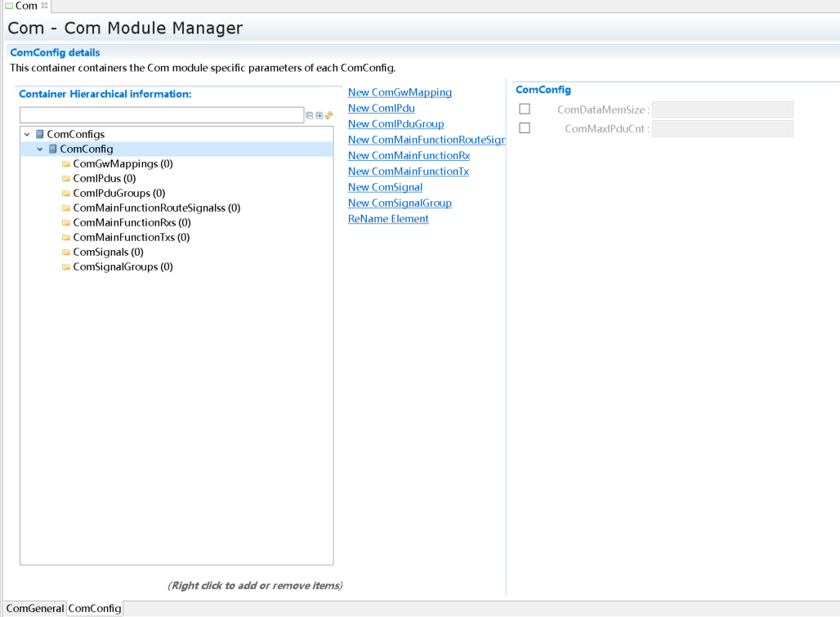The width and height of the screenshot is (840, 617).
Task: Click the ComGwMappings folder icon
Action: tap(66, 163)
